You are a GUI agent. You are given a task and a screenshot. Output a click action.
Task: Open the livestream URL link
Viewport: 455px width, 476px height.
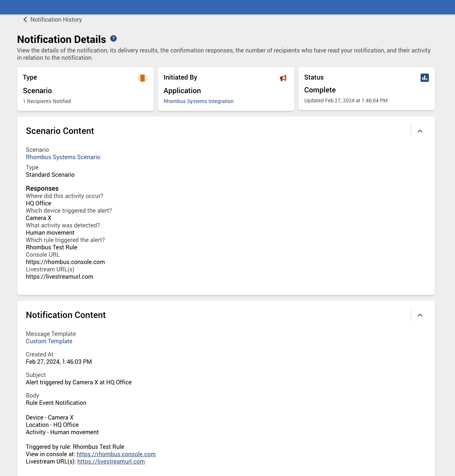tap(111, 461)
